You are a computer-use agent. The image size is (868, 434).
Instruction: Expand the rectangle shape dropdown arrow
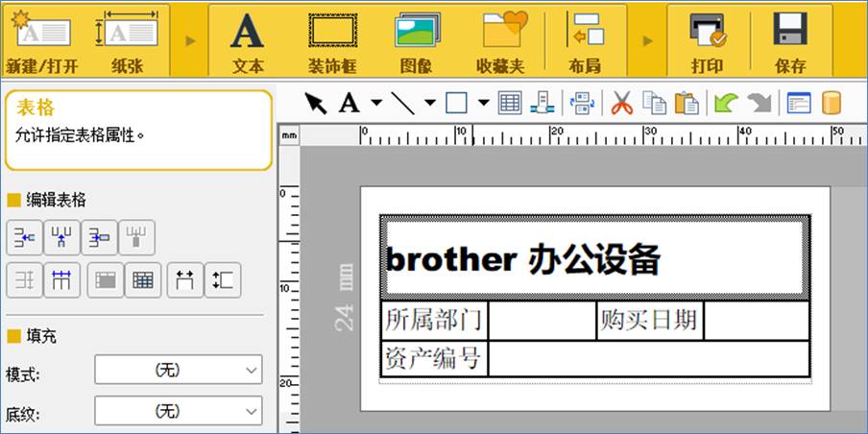[x=483, y=103]
